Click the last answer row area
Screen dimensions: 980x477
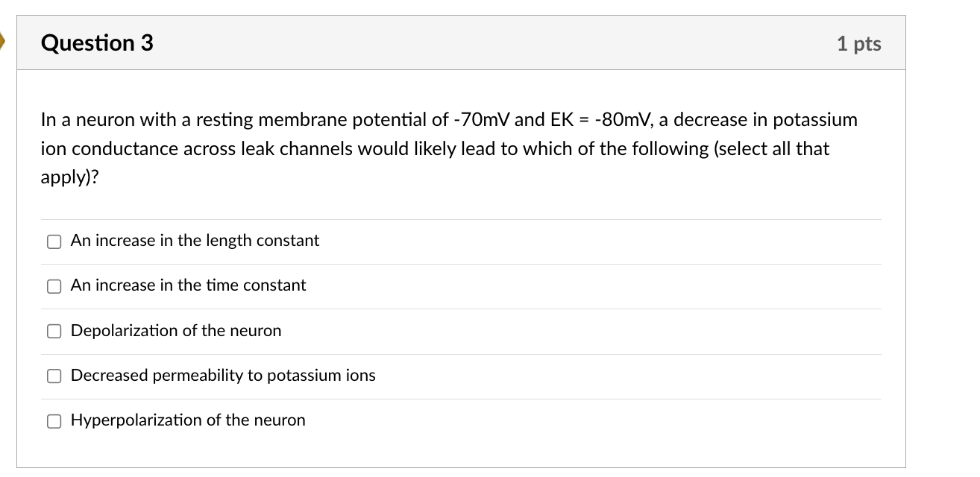click(x=447, y=420)
